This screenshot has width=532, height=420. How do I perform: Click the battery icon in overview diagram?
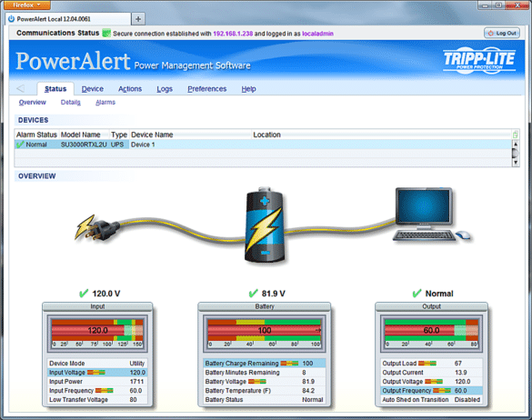point(265,225)
